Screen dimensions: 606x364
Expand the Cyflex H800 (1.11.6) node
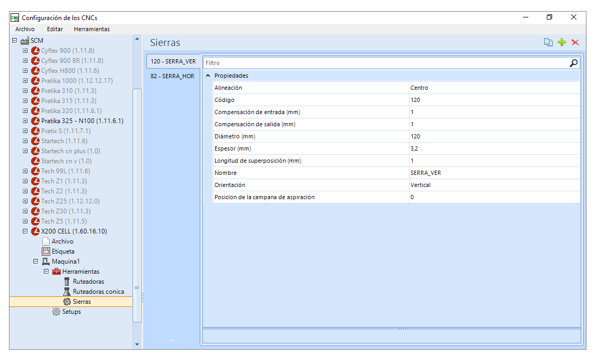click(x=25, y=71)
